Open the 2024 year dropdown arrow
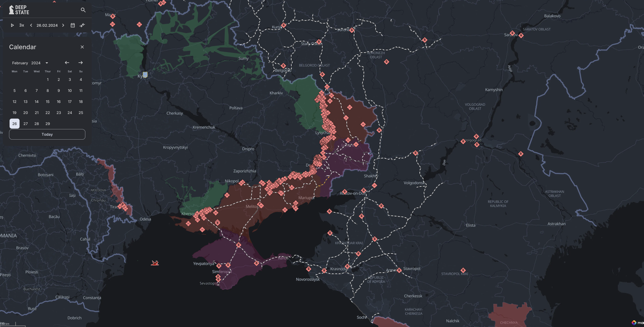 [x=47, y=63]
